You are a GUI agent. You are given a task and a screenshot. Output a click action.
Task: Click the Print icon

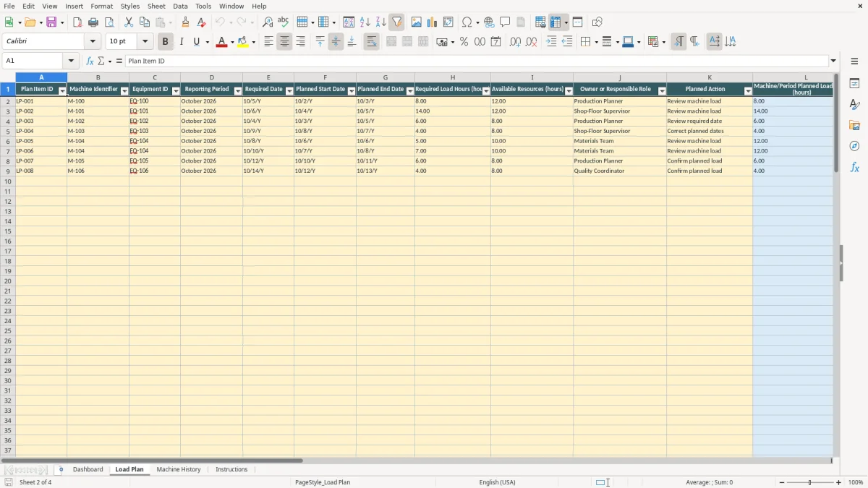(x=93, y=22)
